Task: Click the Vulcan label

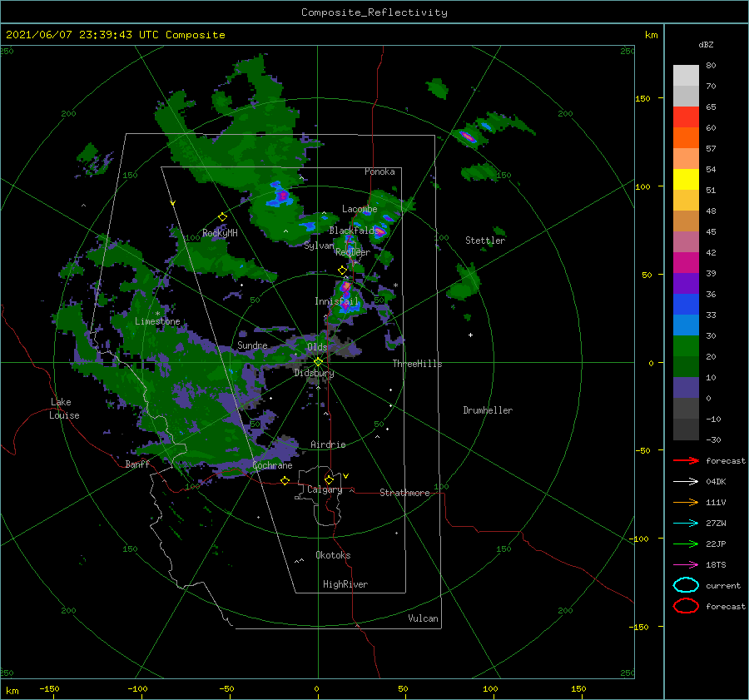Action: pyautogui.click(x=423, y=618)
